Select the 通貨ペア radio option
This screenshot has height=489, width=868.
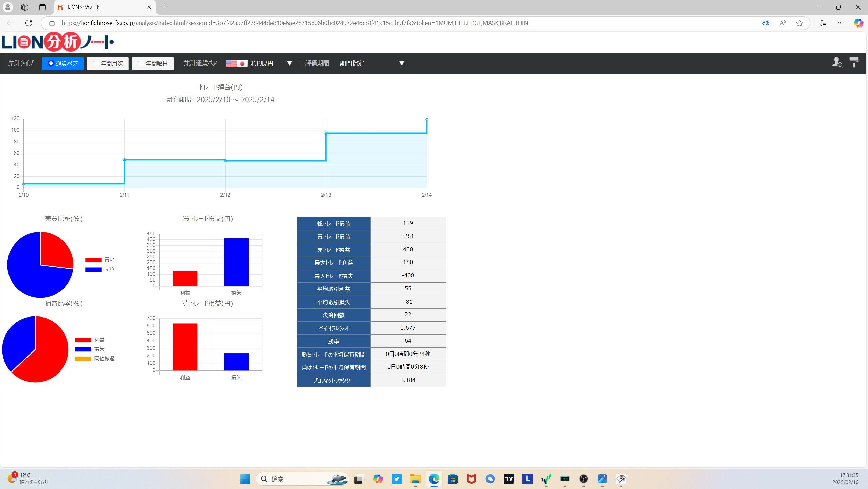point(63,64)
